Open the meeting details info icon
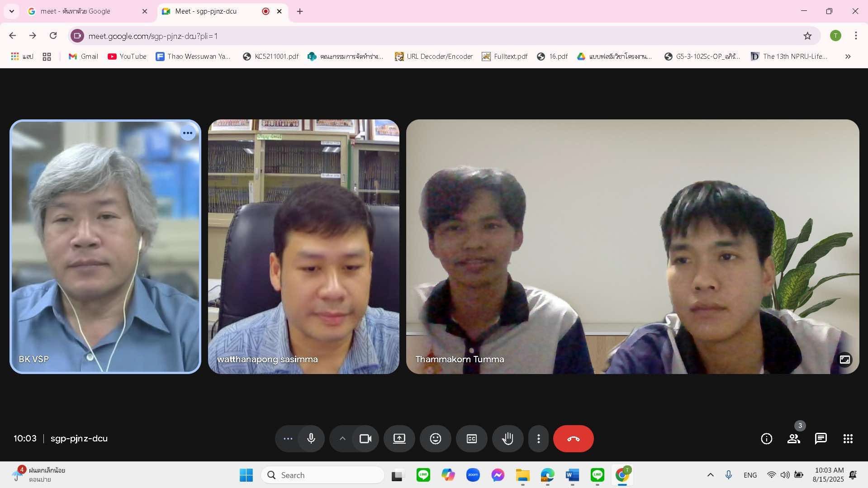The width and height of the screenshot is (868, 488). coord(766,438)
